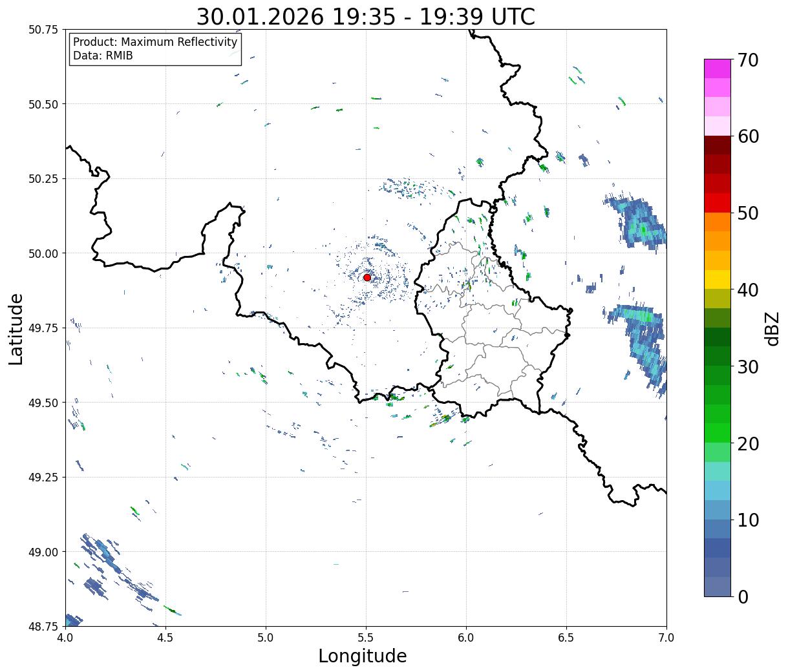Screen dimensions: 788x672
Task: Click the latitude tick label 49.50
Action: (x=43, y=403)
